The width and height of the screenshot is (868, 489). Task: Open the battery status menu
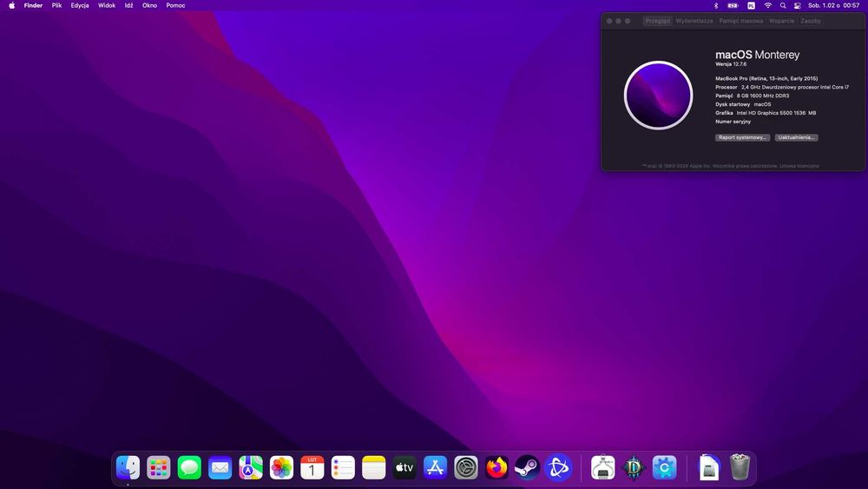tap(733, 5)
